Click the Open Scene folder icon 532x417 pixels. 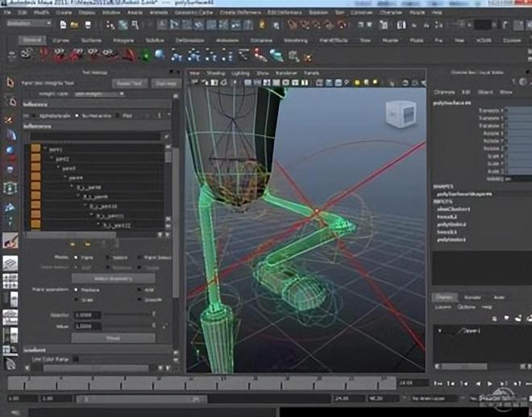[x=74, y=25]
